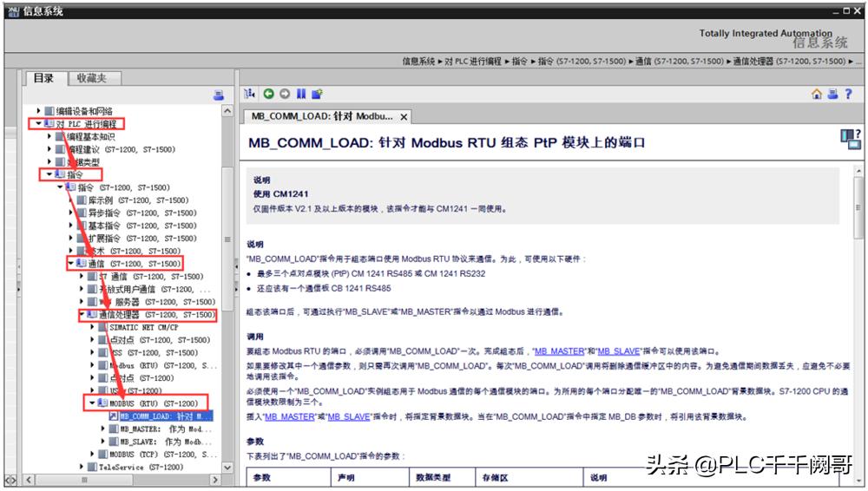The height and width of the screenshot is (491, 868).
Task: Click the tree panel scroll down arrow
Action: (228, 468)
